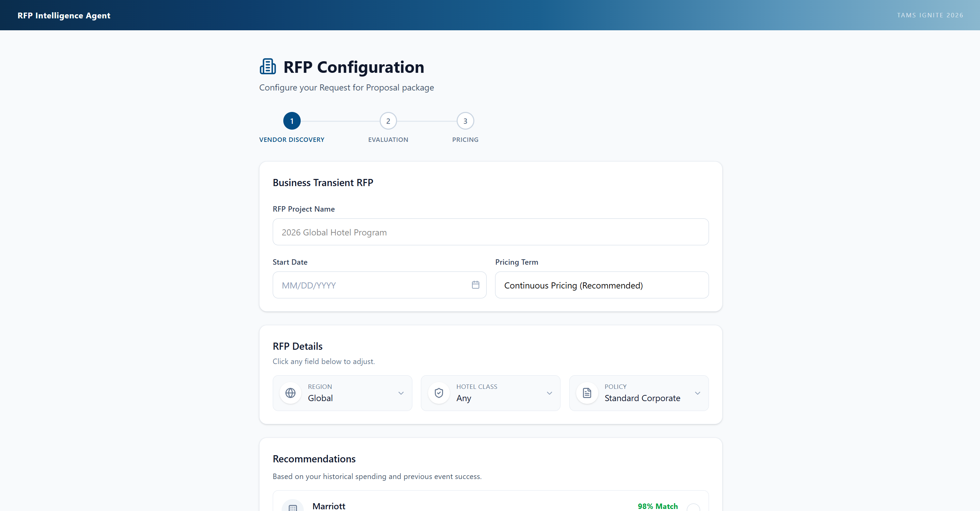Click the Pricing Term field label
Viewport: 980px width, 511px height.
516,262
